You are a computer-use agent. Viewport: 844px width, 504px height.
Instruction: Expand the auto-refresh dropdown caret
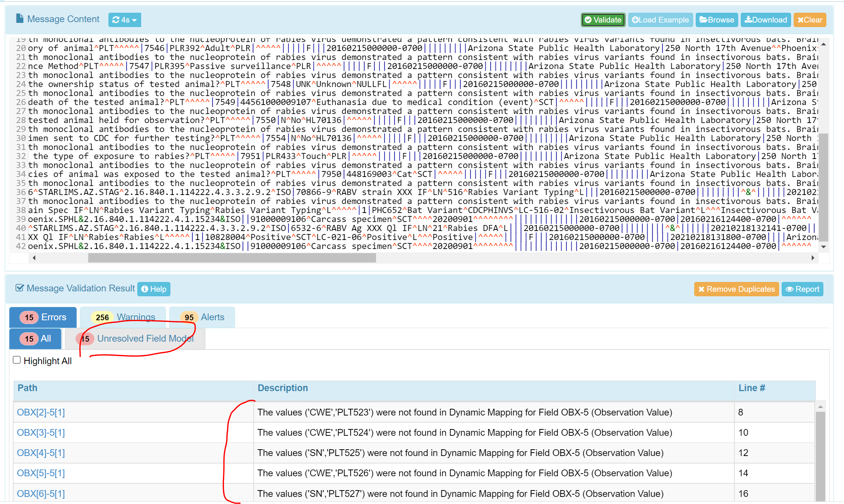point(134,20)
